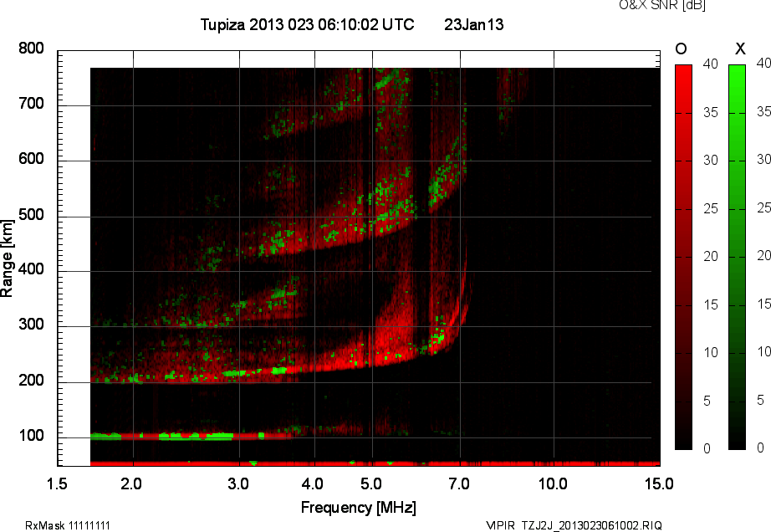Click the 15 label on O color bar

(711, 304)
